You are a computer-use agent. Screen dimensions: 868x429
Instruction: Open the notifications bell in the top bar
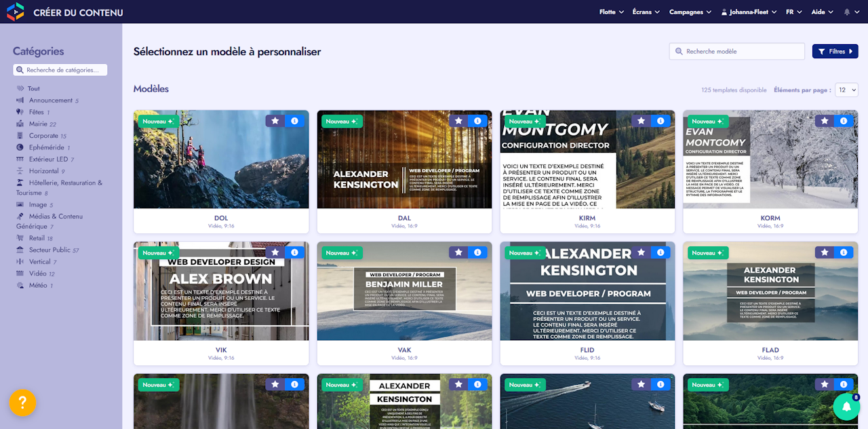click(847, 12)
